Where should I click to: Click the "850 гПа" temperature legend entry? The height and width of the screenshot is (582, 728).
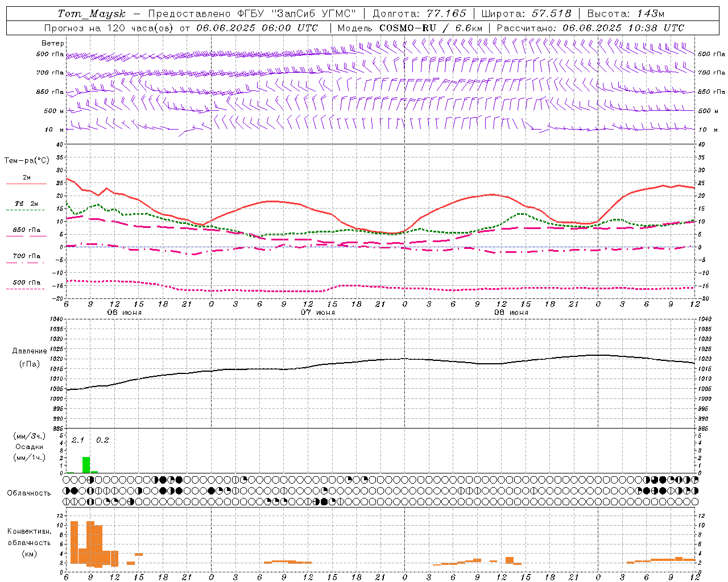tap(27, 230)
